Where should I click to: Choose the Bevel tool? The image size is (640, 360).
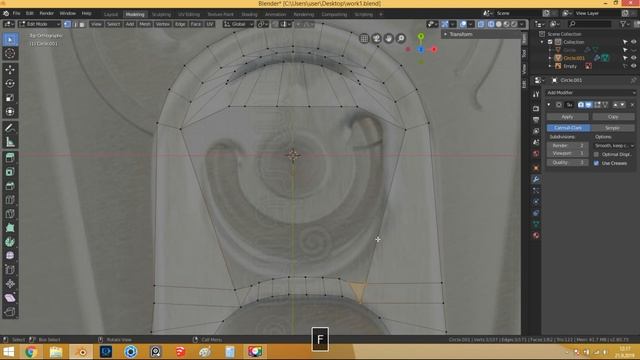click(x=10, y=186)
